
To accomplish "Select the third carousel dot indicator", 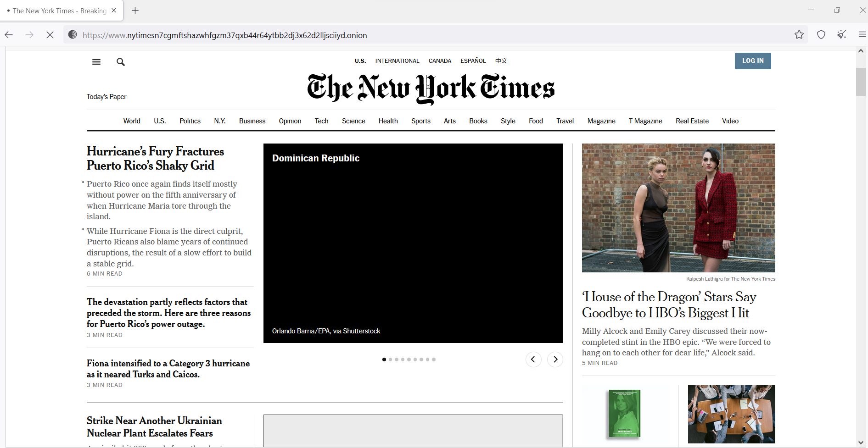I will tap(397, 360).
